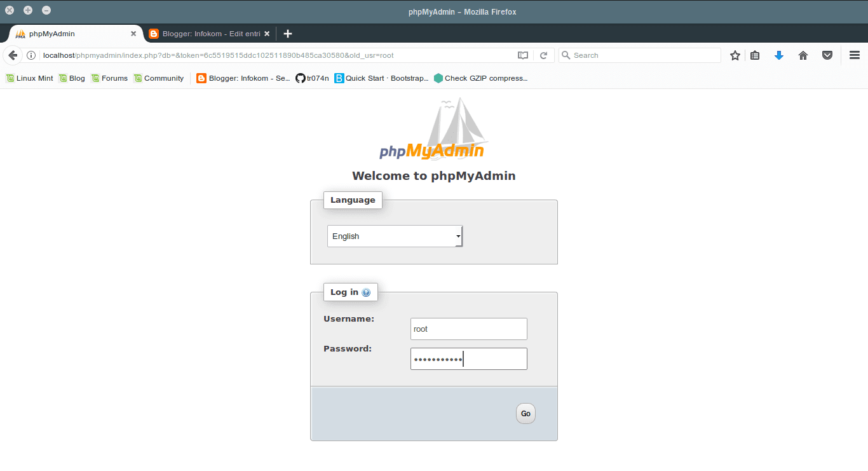Reload the page with the refresh icon
This screenshot has height=471, width=868.
click(544, 55)
